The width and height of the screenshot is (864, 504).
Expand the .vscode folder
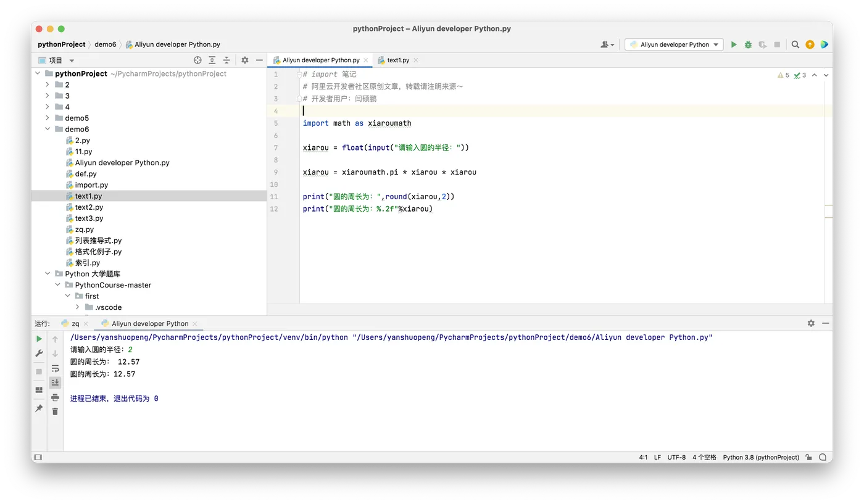77,307
